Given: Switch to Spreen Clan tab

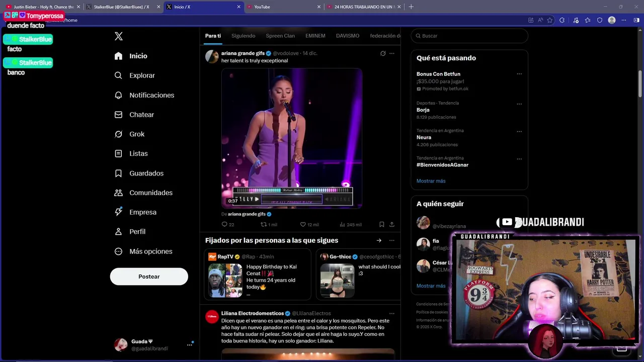Looking at the screenshot, I should [x=280, y=36].
